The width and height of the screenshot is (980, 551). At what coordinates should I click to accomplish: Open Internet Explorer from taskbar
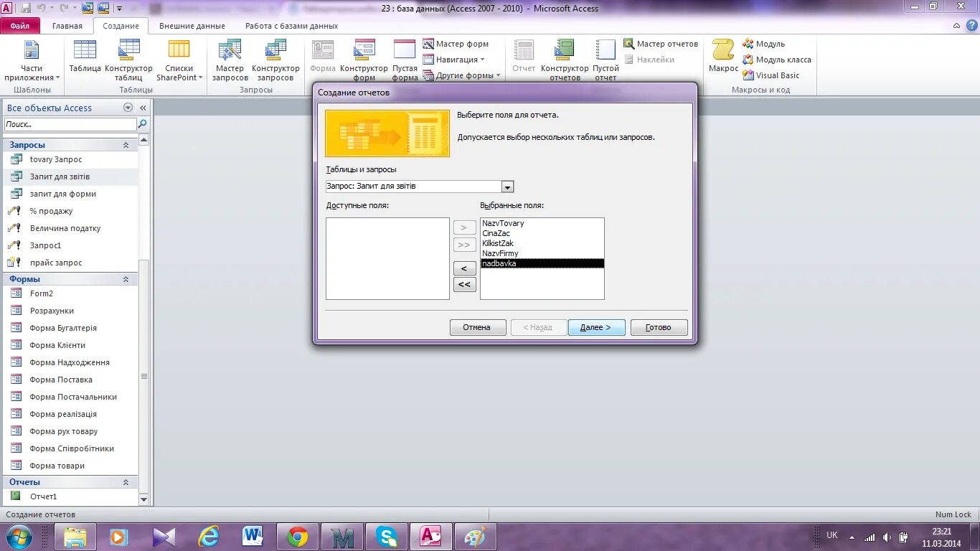pos(209,537)
